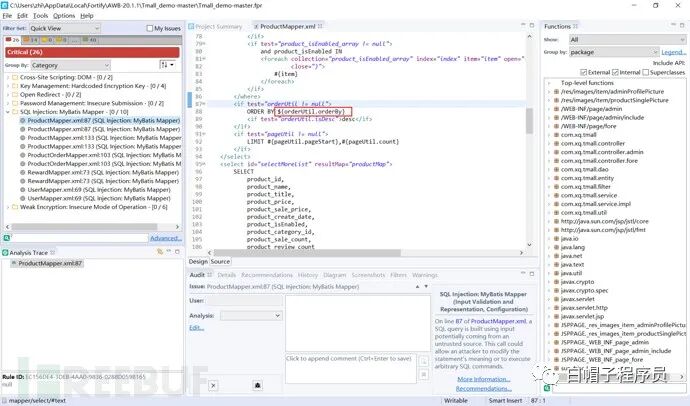Viewport: 690px width, 406px height.
Task: Open the Group by package dropdown
Action: pos(613,52)
